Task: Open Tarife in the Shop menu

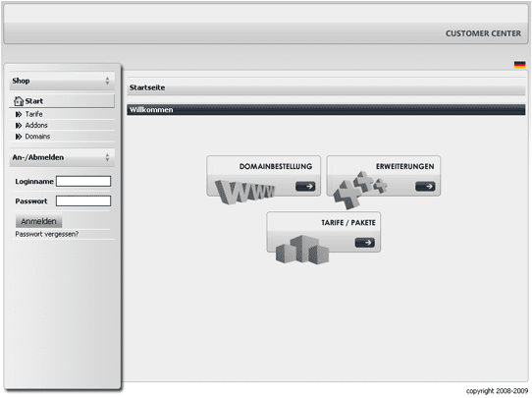Action: (34, 114)
